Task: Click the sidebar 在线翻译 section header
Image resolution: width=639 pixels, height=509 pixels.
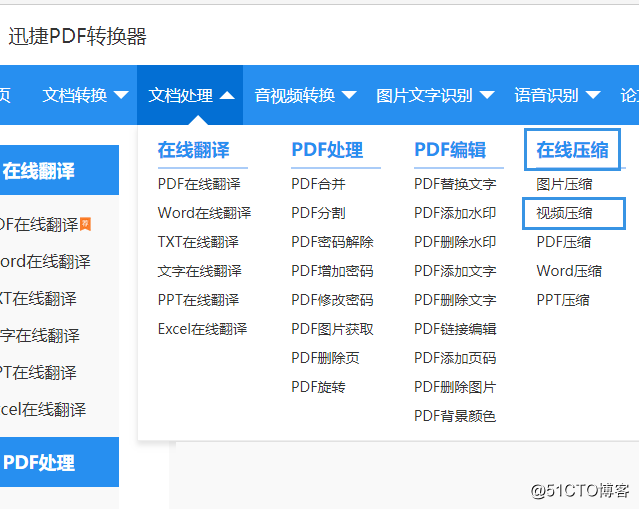Action: pos(59,170)
